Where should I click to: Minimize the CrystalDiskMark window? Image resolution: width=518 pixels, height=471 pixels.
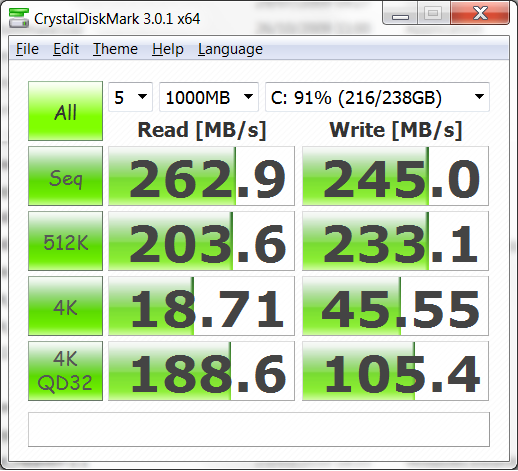click(x=400, y=13)
